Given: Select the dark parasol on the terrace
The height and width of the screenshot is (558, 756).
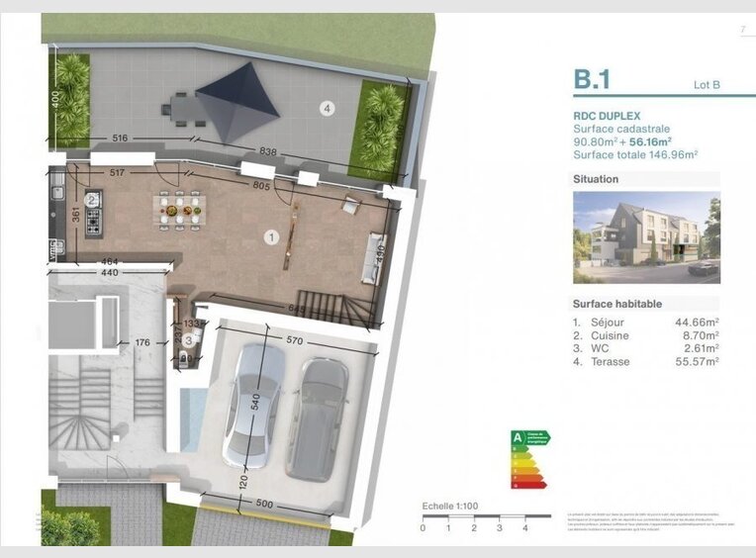Looking at the screenshot, I should (x=238, y=103).
